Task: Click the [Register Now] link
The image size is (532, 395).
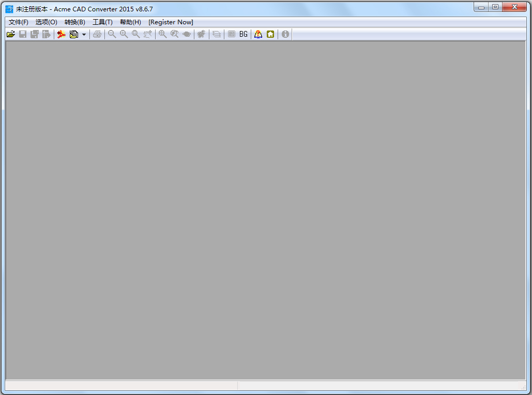Action: pyautogui.click(x=171, y=22)
